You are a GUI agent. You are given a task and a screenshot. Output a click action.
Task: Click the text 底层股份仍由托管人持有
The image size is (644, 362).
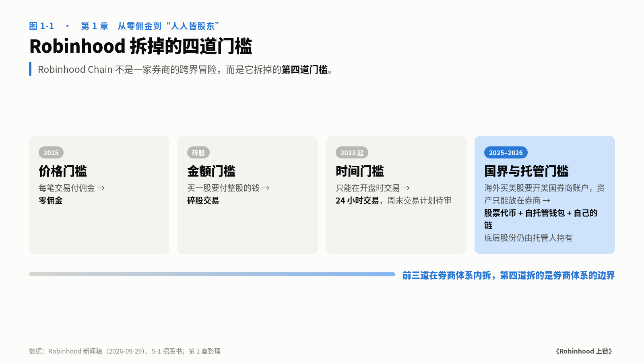pos(528,238)
